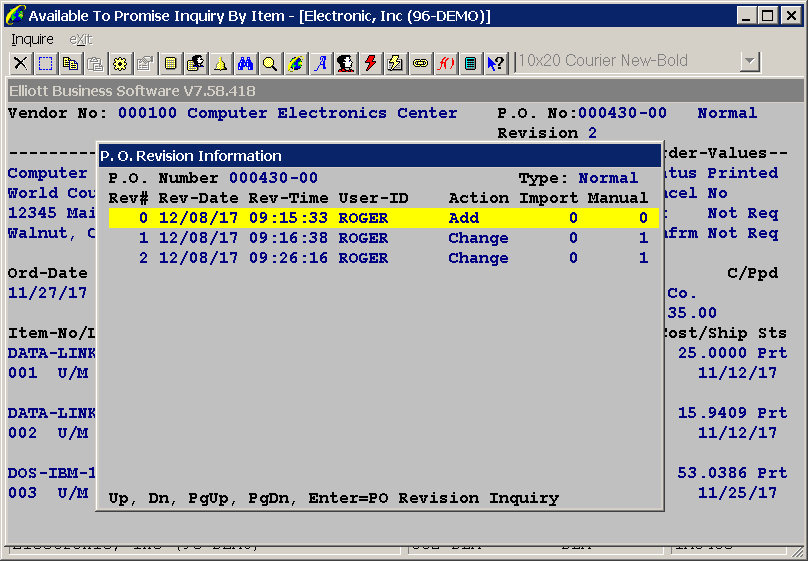Screen dimensions: 808x561
Task: Click Computer Electronics Center vendor name
Action: click(x=322, y=113)
